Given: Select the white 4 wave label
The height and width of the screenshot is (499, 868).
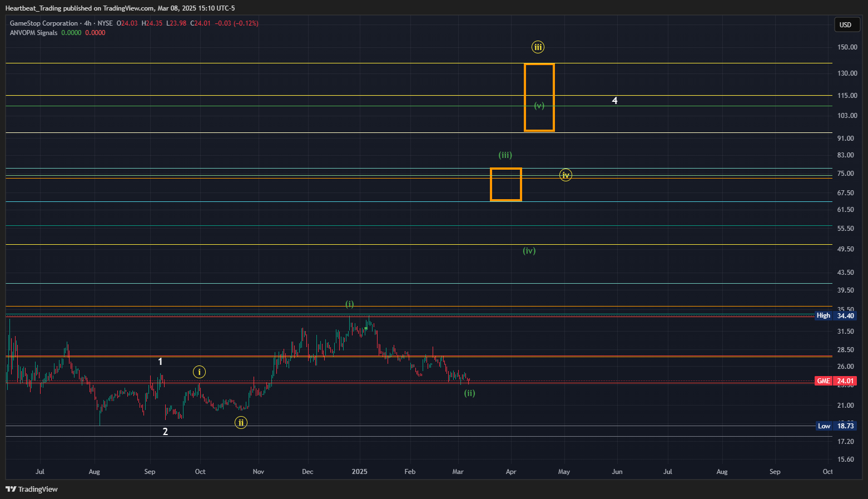Looking at the screenshot, I should (x=614, y=101).
